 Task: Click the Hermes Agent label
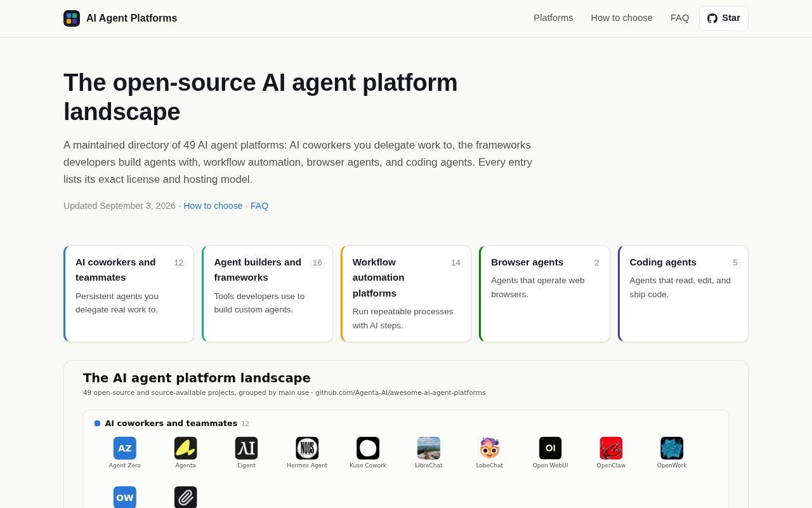(x=307, y=465)
